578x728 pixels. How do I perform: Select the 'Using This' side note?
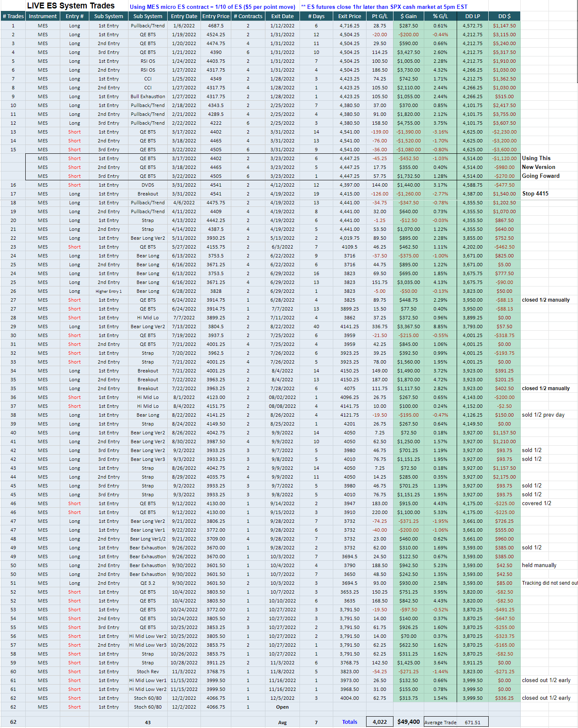[536, 158]
